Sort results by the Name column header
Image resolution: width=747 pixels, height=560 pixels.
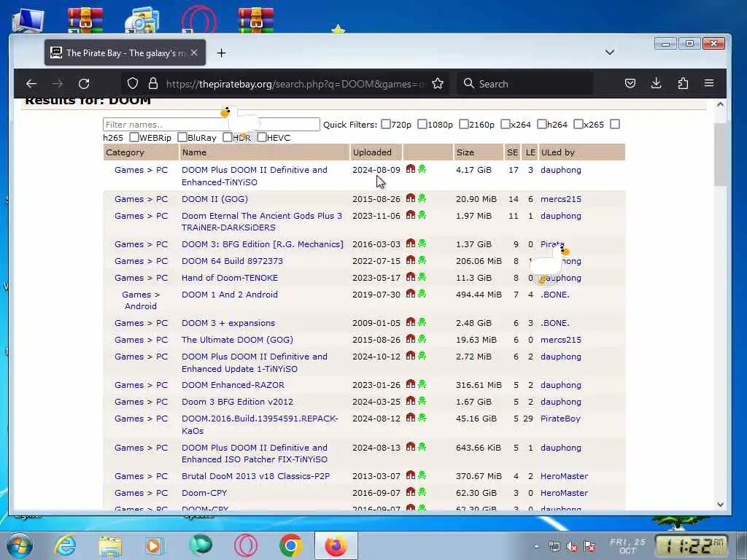click(x=194, y=152)
